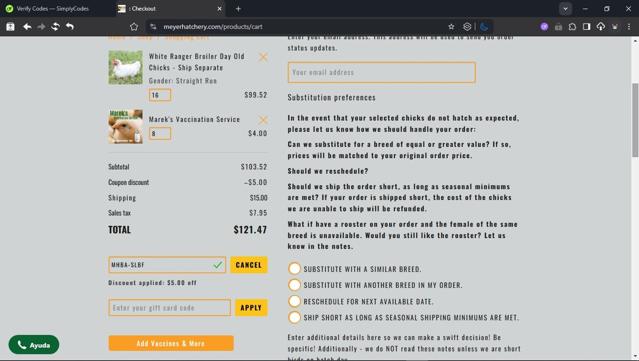Click the save icon at toolbar left
Screen dimensions: 639x361
pyautogui.click(x=10, y=26)
